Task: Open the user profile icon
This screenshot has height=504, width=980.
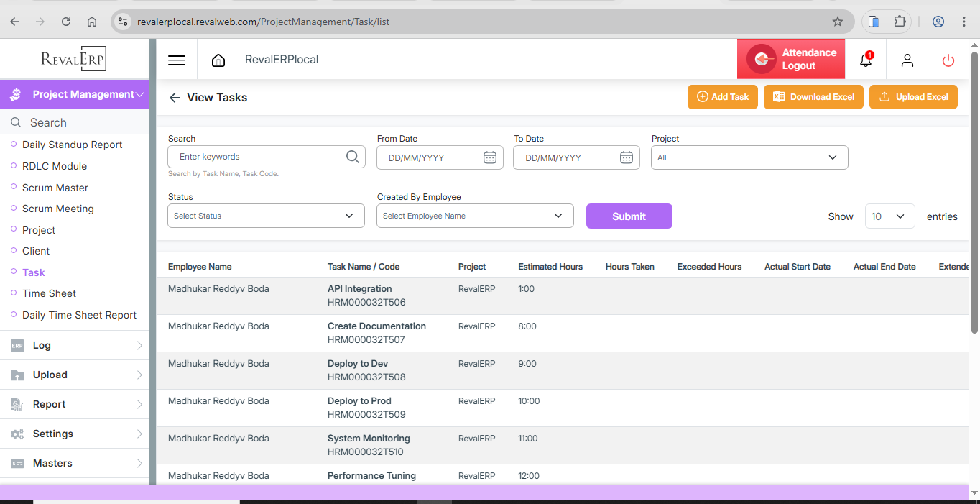Action: (x=907, y=60)
